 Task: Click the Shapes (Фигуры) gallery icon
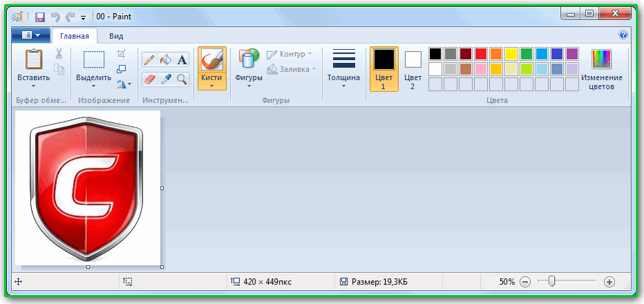click(x=249, y=59)
